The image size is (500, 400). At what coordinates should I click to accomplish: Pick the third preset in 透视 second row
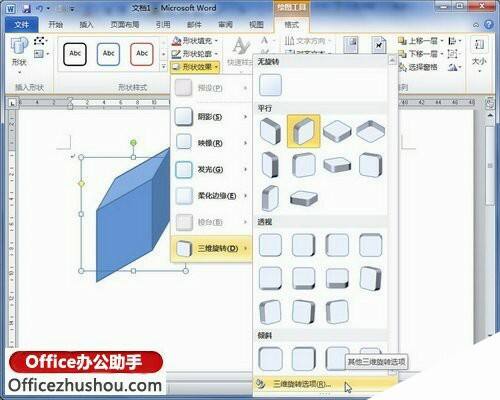337,278
